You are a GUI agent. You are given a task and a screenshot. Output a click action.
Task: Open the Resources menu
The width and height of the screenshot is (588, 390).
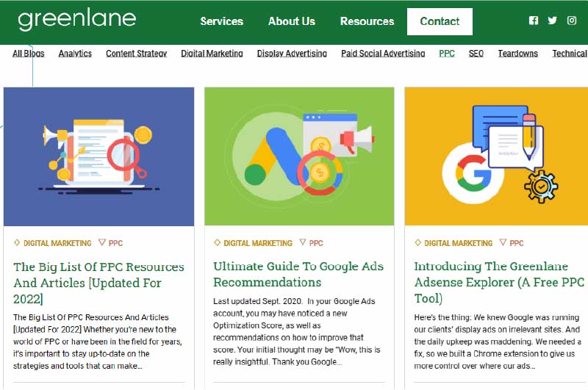coord(367,21)
